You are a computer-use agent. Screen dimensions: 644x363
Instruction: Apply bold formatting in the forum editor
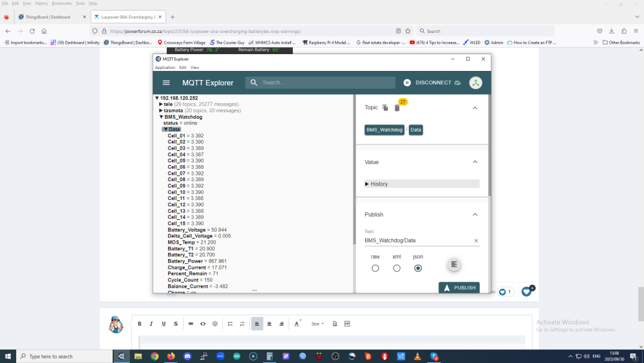(x=140, y=324)
